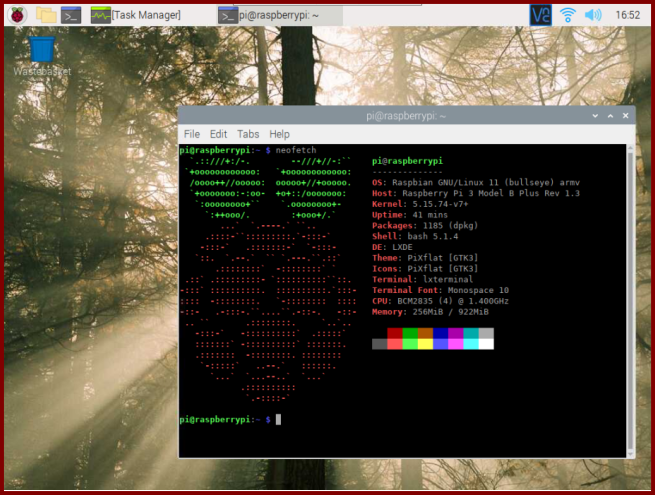
Task: Select the Wastebasket desktop icon
Action: pos(42,56)
